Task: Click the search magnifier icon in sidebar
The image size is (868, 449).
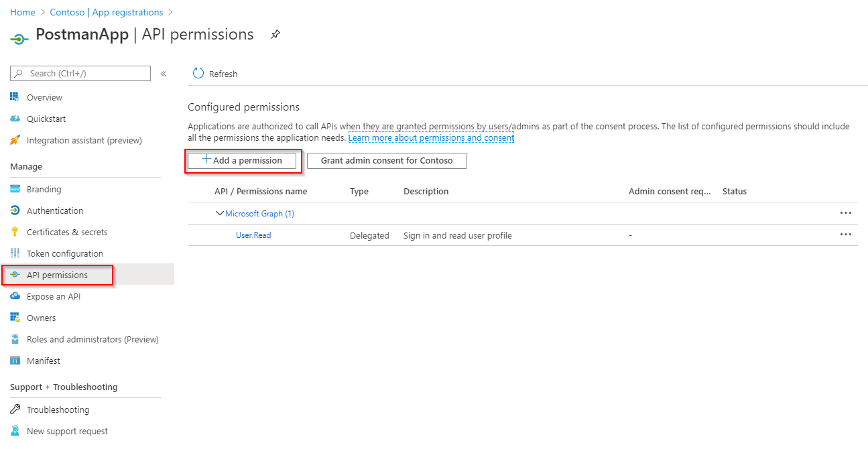Action: tap(19, 74)
